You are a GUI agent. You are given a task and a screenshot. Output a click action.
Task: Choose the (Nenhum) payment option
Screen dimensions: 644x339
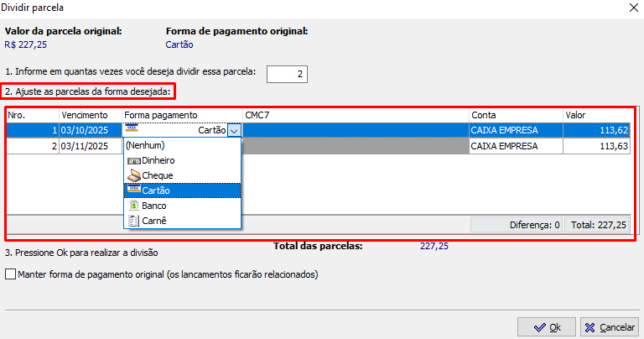[x=144, y=145]
